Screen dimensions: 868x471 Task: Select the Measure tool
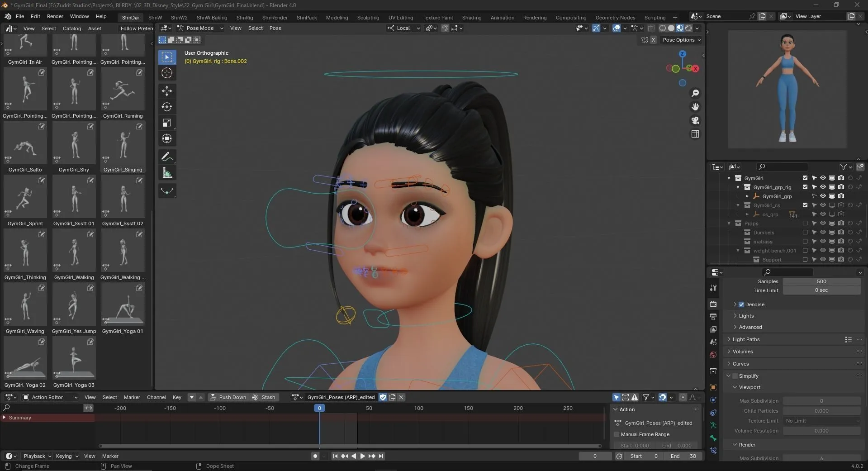tap(167, 173)
